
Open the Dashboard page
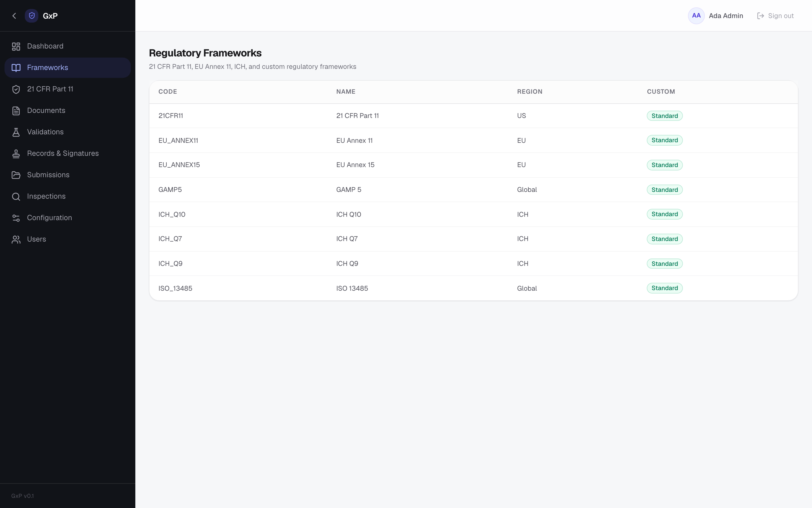point(67,46)
